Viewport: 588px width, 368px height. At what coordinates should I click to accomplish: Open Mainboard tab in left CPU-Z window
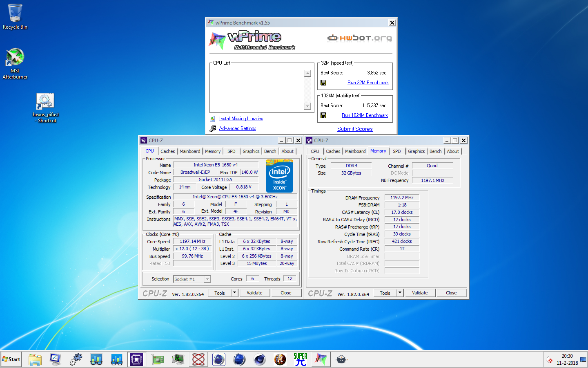190,151
